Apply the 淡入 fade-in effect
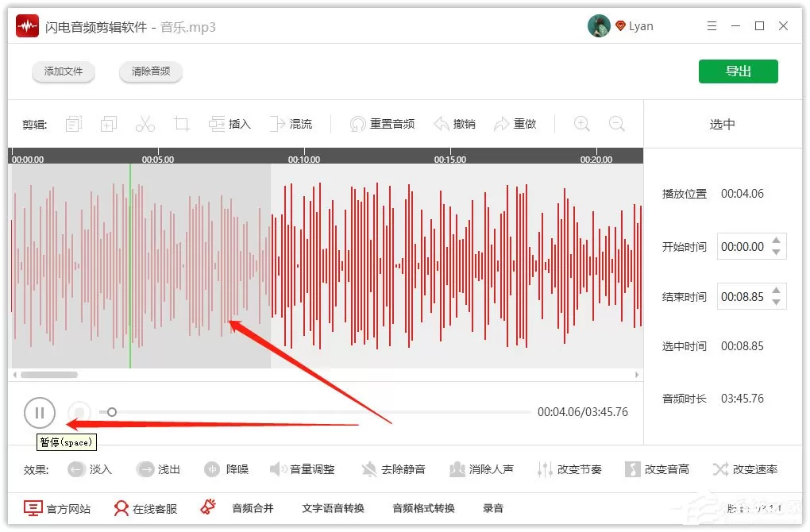The width and height of the screenshot is (810, 532). 76,469
